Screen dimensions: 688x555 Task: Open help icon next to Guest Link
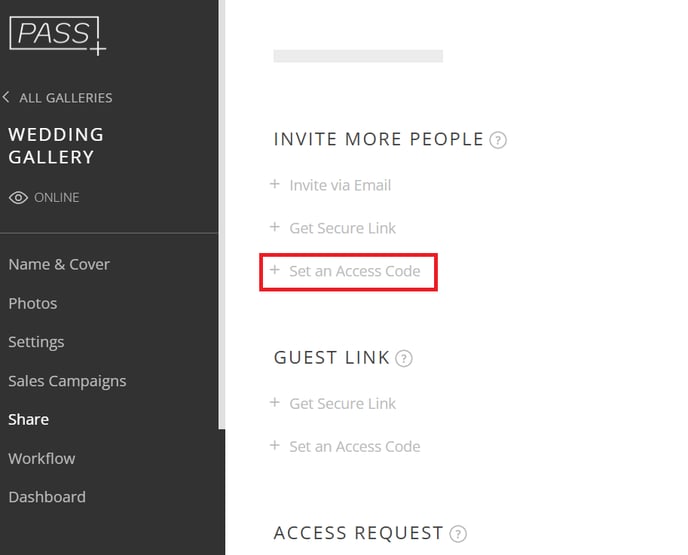404,358
